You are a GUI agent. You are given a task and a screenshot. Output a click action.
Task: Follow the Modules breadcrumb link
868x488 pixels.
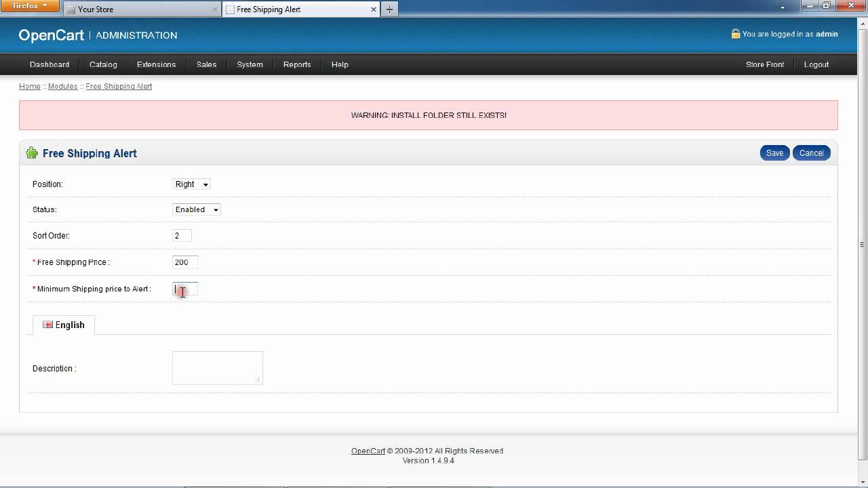pos(62,87)
